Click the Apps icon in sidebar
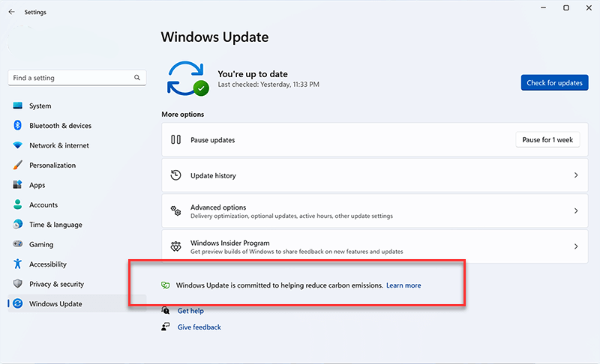The width and height of the screenshot is (600, 364). click(17, 185)
